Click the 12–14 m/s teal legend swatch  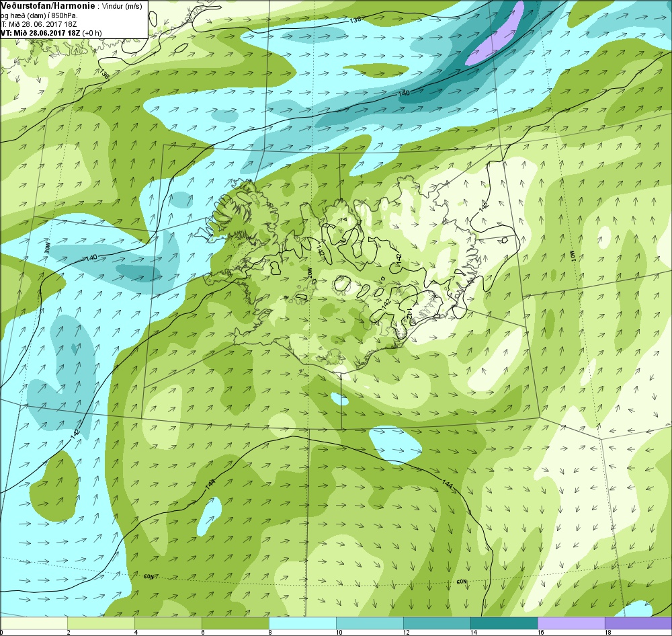(437, 623)
